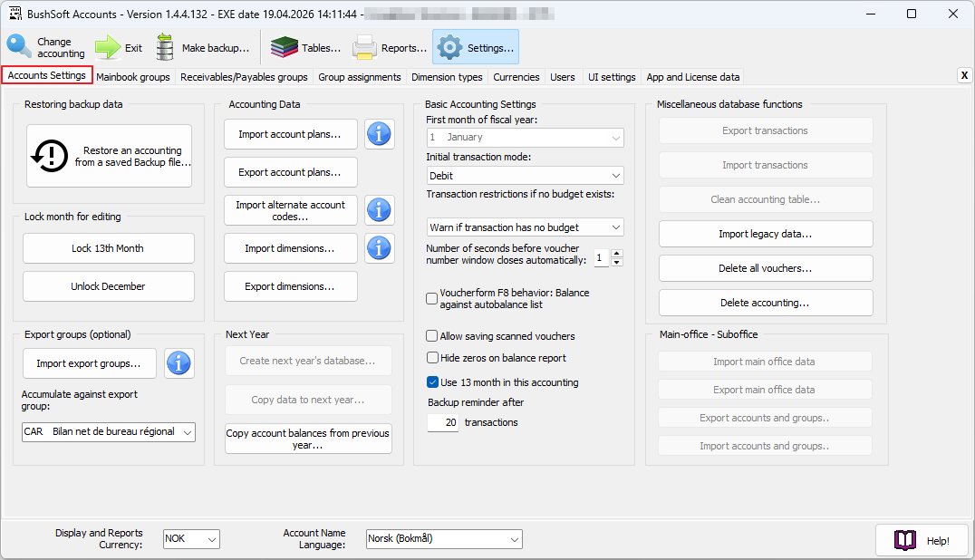Click Export account plans button
Screen dimensions: 975x560
click(290, 172)
